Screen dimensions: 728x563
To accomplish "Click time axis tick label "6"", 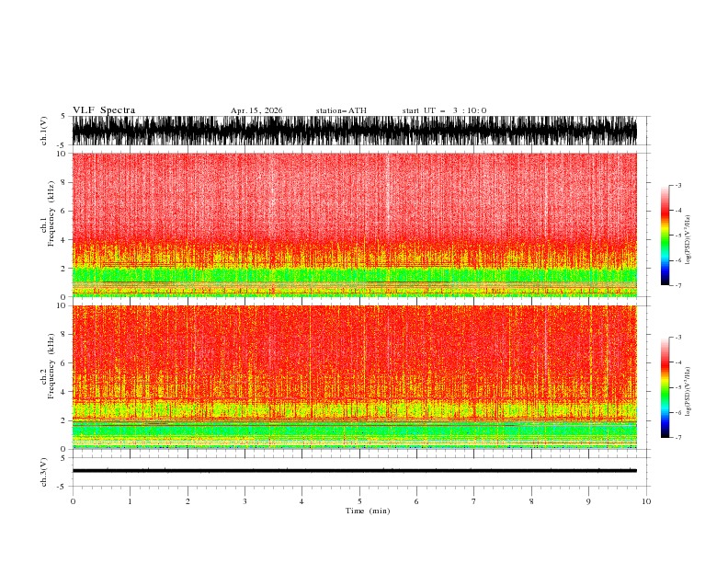I will pos(416,501).
